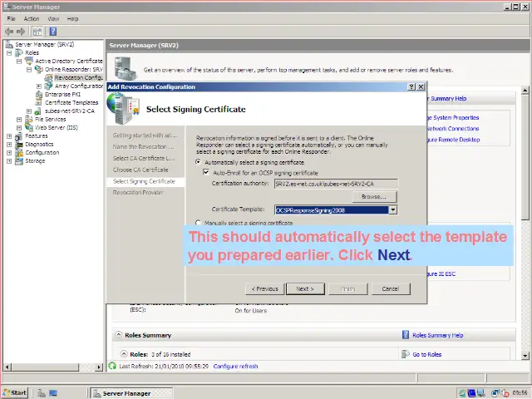Click the Diagnostics node icon

click(x=19, y=144)
